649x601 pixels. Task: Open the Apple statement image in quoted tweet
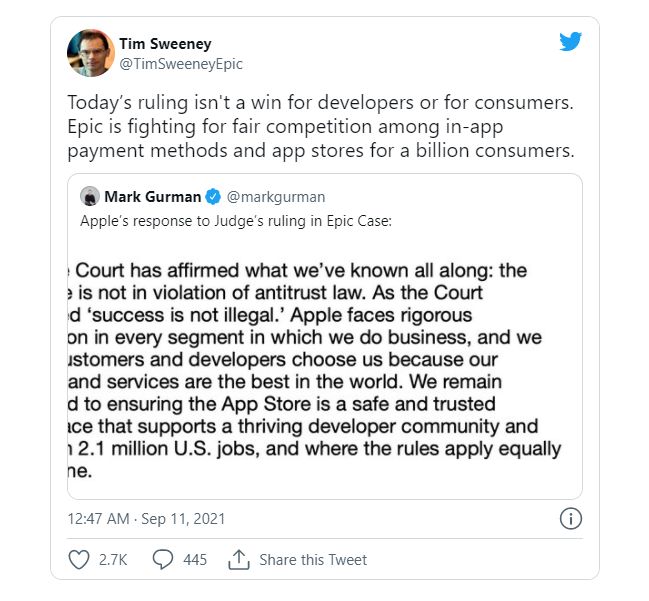(324, 368)
